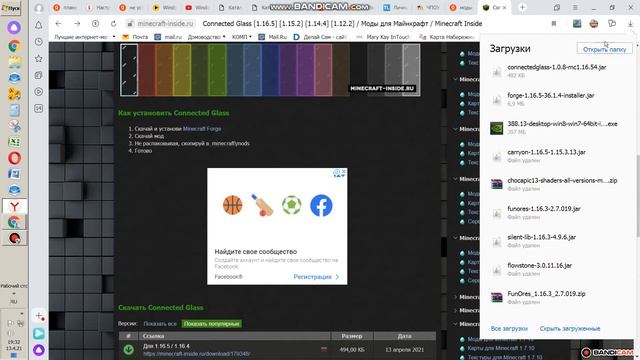This screenshot has height=360, width=640.
Task: Open collections icon in browser sidebar
Action: click(39, 75)
